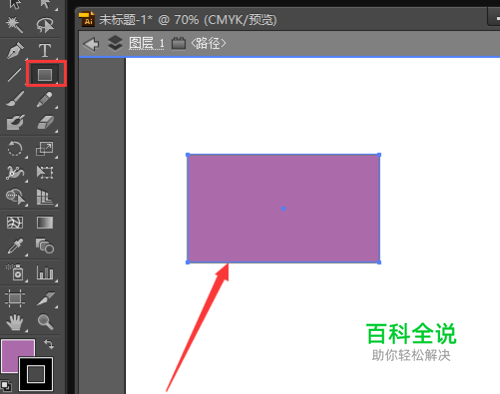500x394 pixels.
Task: Select the Lasso tool
Action: (45, 25)
